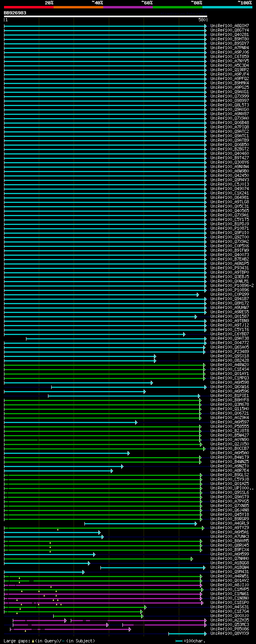This screenshot has height=644, width=256.
Task: Click label UniRef100_B7EAB2
Action: click(x=230, y=259)
